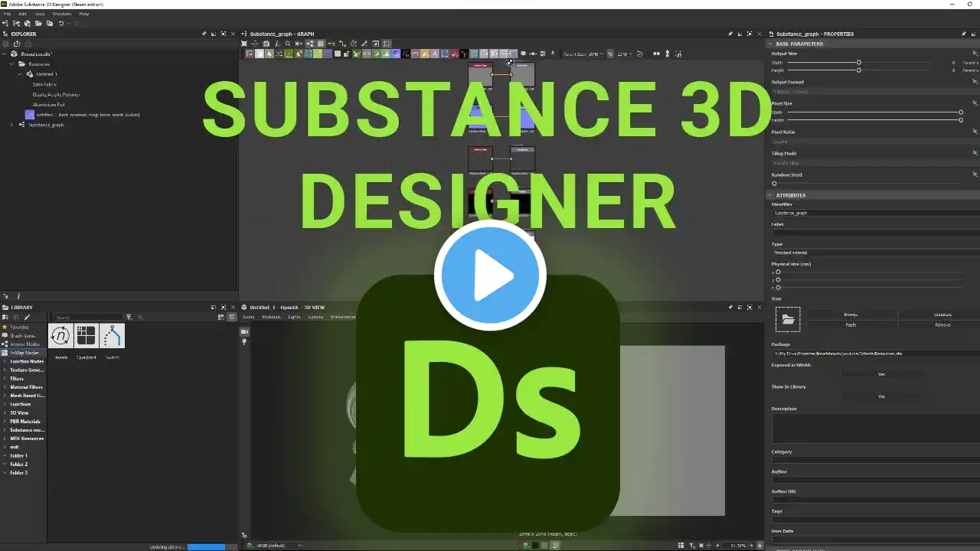Screen dimensions: 980x551
Task: Switch to the Materials menu in 3D View
Action: (x=271, y=317)
